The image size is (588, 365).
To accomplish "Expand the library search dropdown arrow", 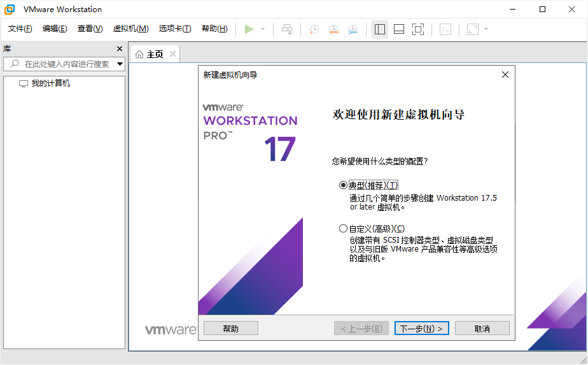I will (120, 64).
